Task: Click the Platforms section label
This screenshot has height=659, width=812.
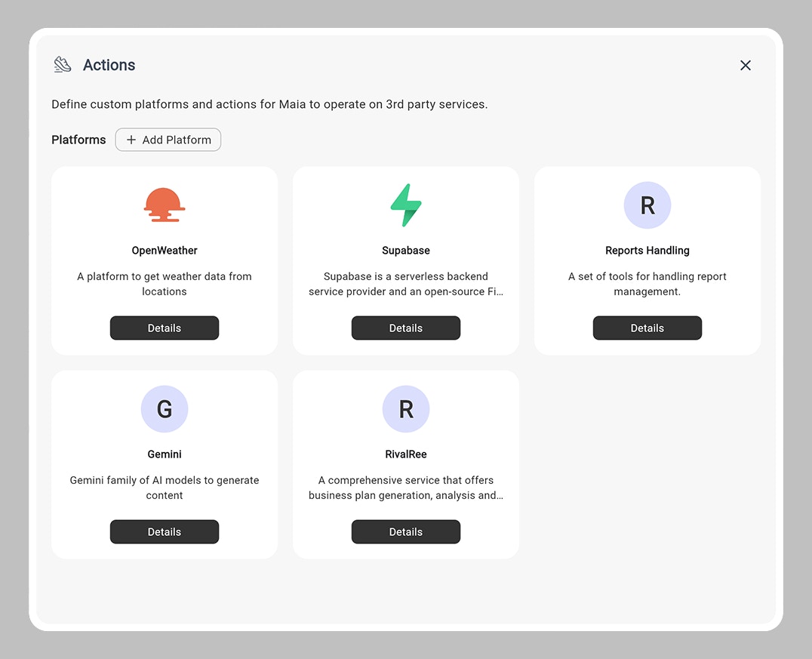Action: pos(78,140)
